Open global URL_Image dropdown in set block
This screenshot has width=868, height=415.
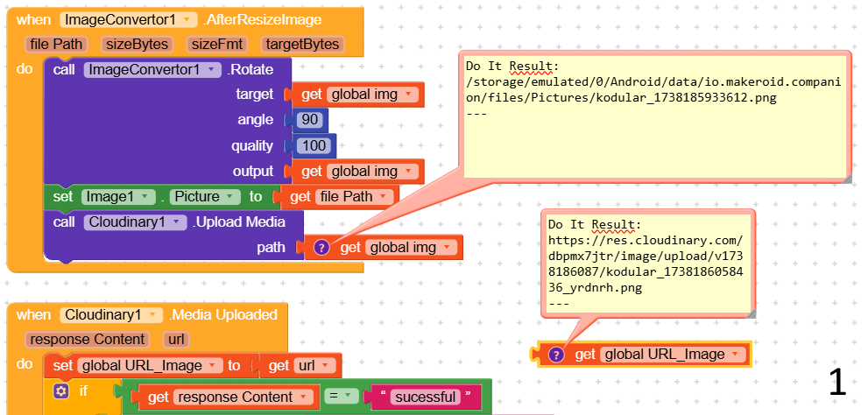point(211,366)
